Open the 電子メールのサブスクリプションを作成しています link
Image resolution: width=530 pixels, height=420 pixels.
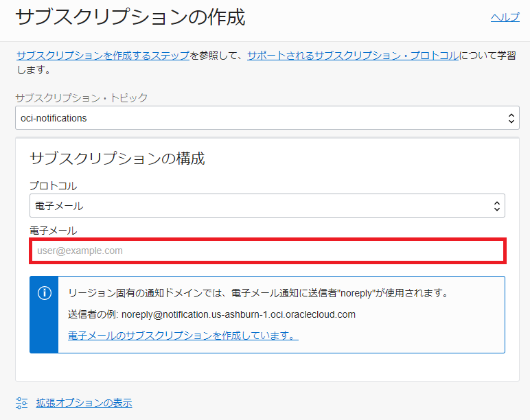pyautogui.click(x=183, y=336)
